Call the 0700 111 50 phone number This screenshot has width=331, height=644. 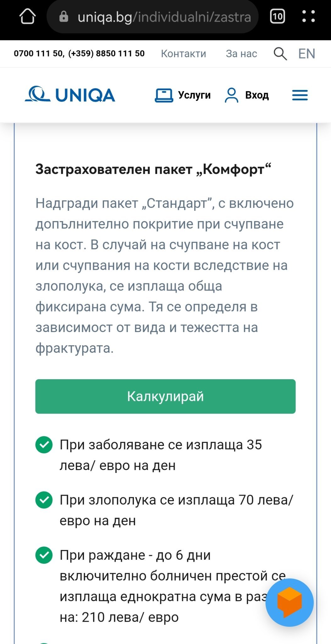(38, 53)
